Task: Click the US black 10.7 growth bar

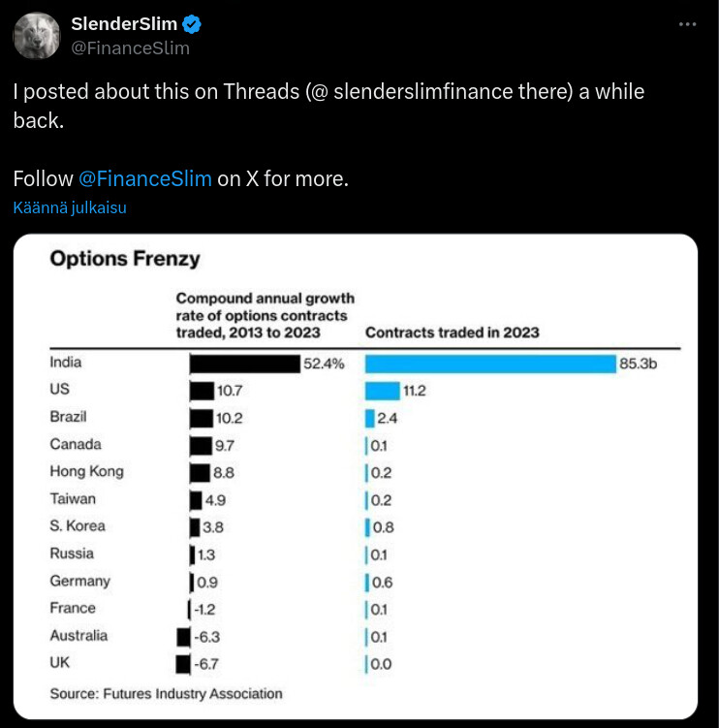Action: pyautogui.click(x=202, y=391)
